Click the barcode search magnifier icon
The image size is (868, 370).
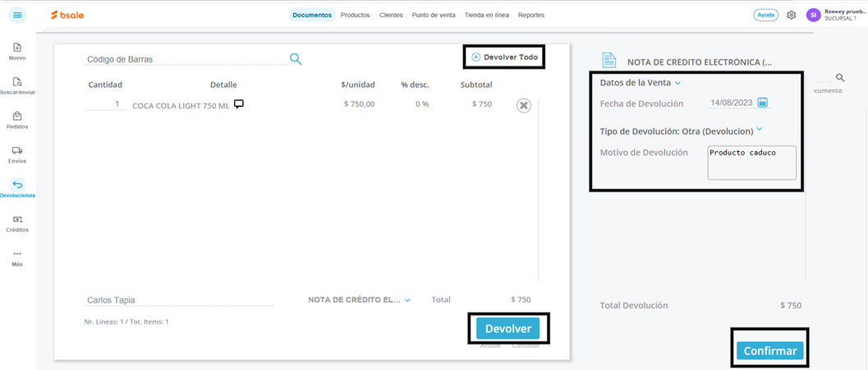click(296, 59)
